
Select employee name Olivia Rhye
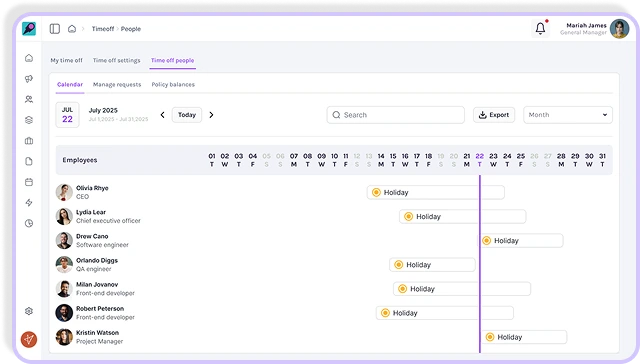pyautogui.click(x=92, y=188)
